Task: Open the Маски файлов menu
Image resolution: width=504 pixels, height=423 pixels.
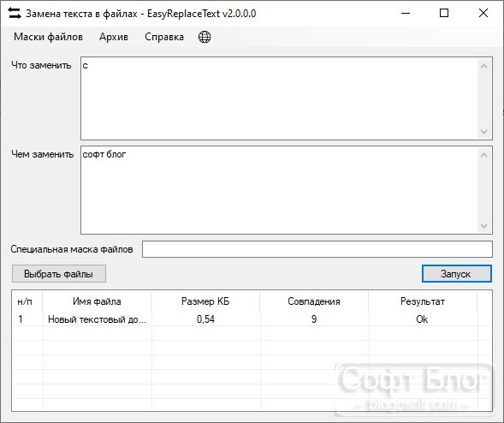Action: 48,37
